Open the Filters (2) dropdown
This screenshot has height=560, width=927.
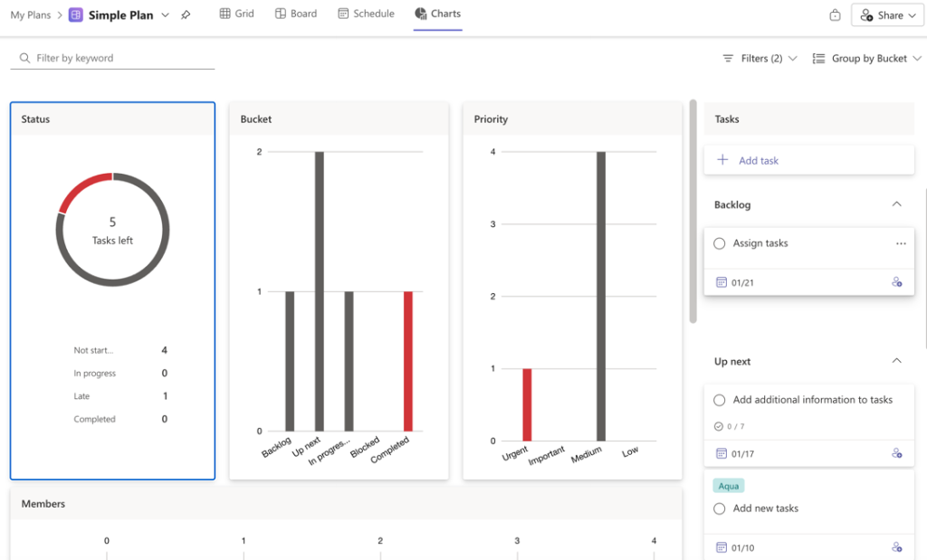coord(760,59)
